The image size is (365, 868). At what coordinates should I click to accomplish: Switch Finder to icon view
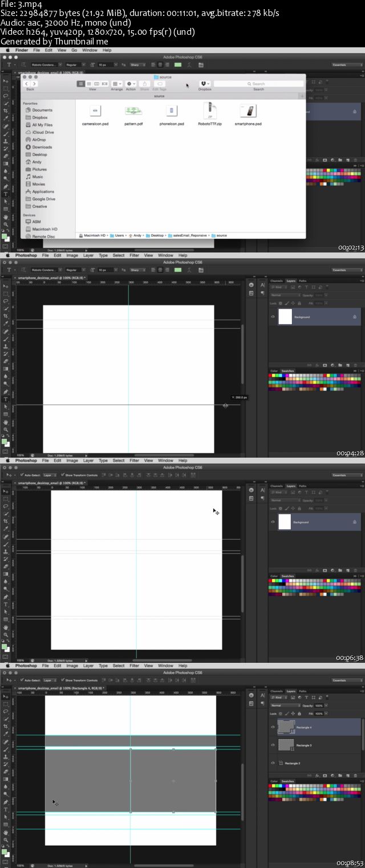(80, 84)
